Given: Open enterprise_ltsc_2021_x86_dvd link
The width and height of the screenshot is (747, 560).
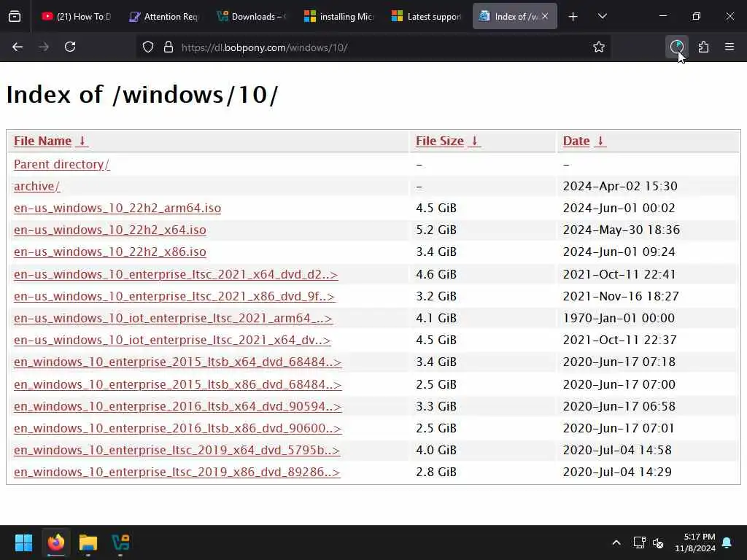Looking at the screenshot, I should pyautogui.click(x=174, y=296).
